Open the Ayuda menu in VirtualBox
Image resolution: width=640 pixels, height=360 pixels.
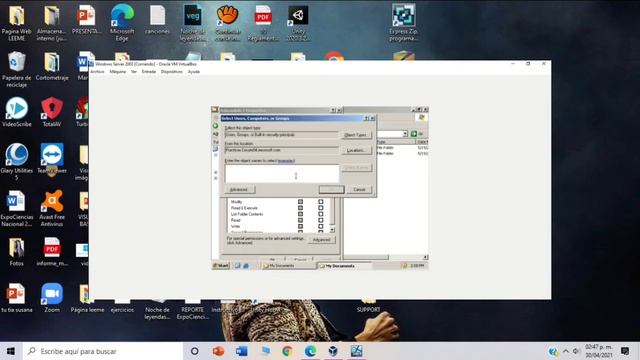[x=194, y=71]
